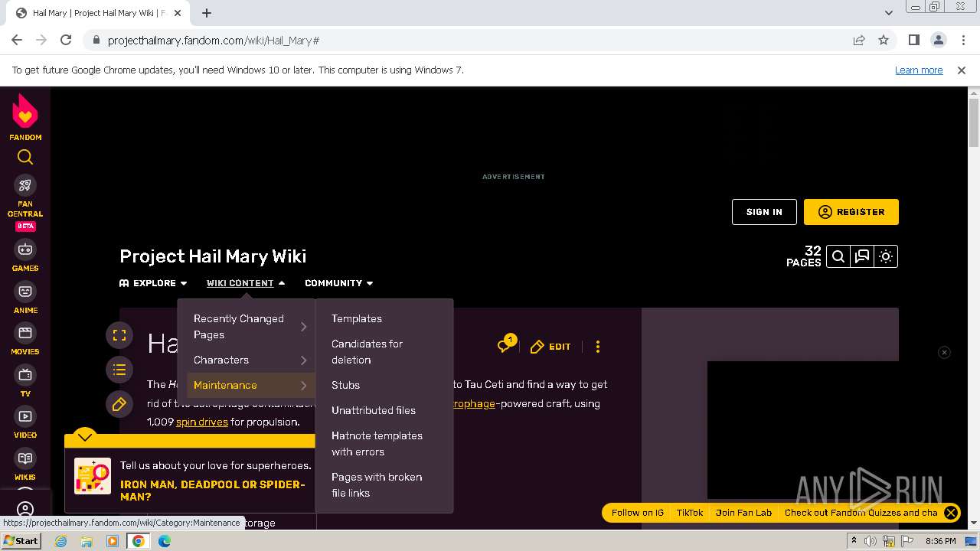Go back with Chrome back arrow

tap(17, 40)
